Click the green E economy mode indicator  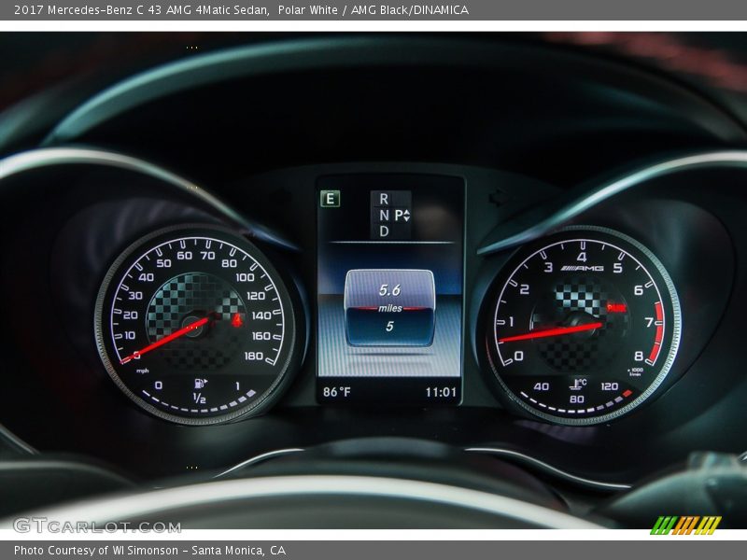pos(331,199)
